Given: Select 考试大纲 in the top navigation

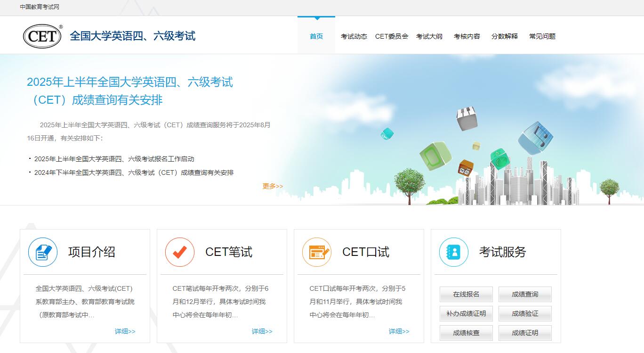Looking at the screenshot, I should coord(429,36).
